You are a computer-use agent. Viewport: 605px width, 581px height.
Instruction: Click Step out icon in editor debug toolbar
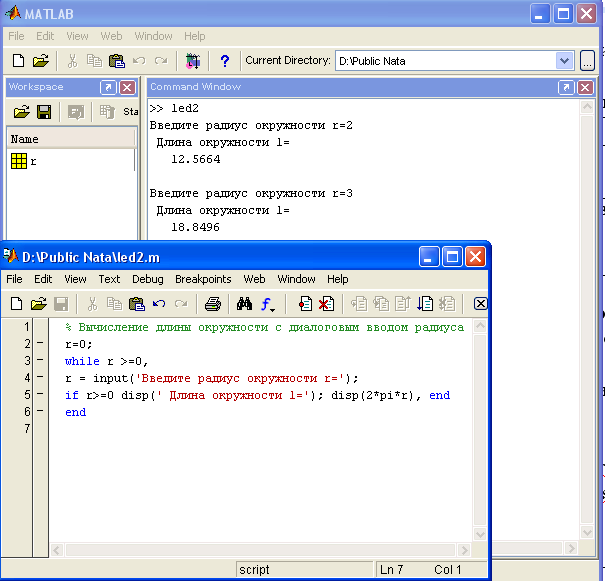coord(403,304)
